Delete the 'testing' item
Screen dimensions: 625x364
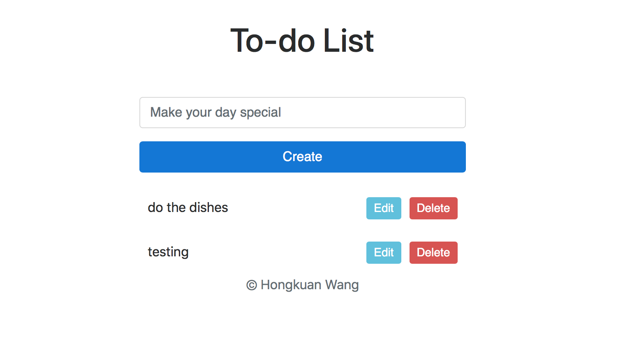point(433,253)
